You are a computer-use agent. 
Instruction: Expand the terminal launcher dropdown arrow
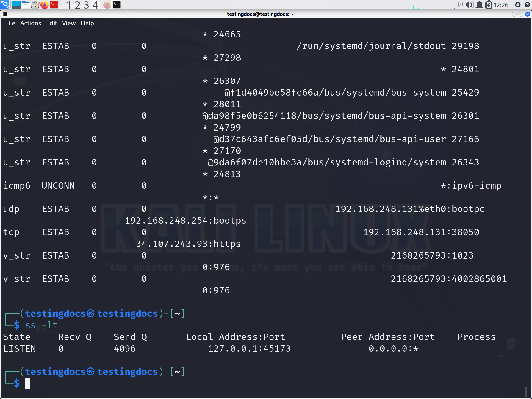(x=60, y=5)
